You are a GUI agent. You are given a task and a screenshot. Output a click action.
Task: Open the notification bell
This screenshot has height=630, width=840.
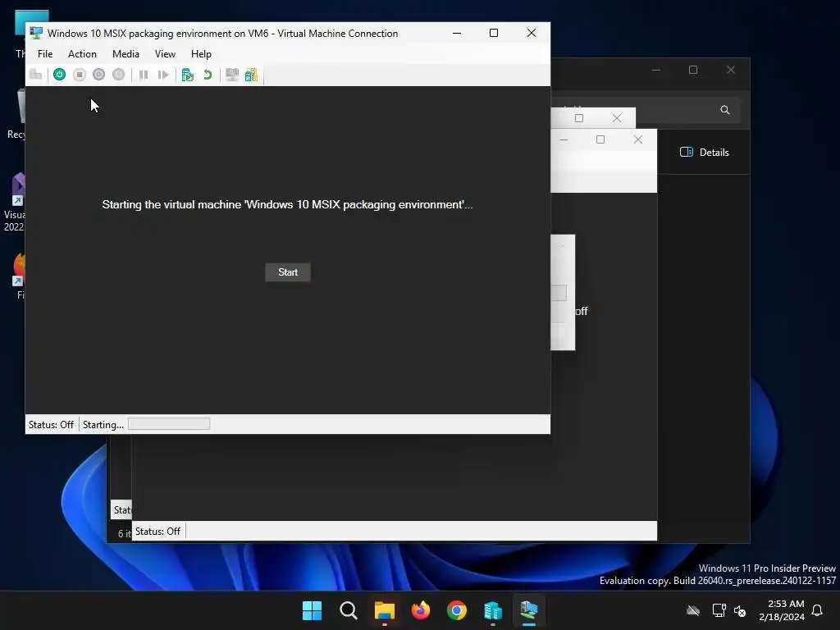click(x=817, y=610)
